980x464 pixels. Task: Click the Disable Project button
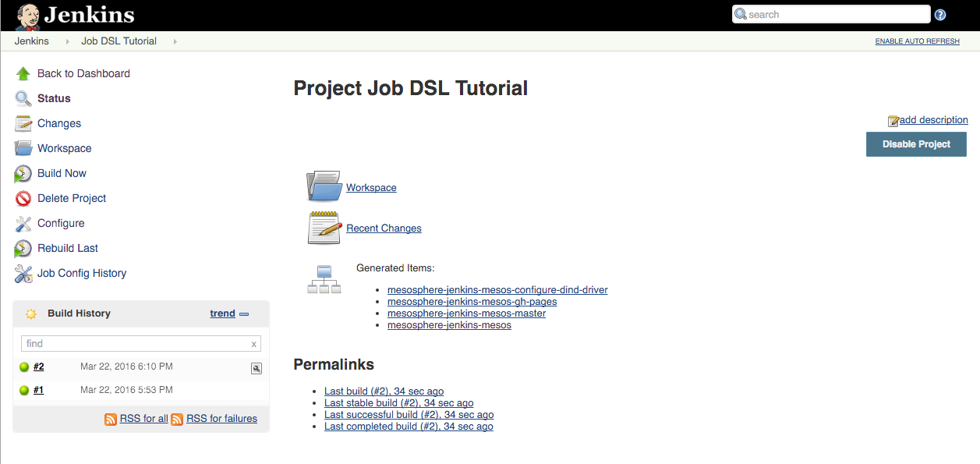916,144
